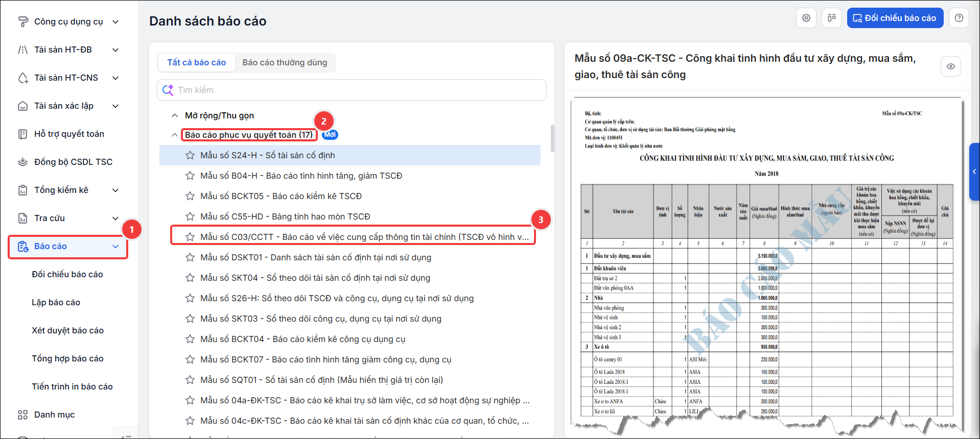This screenshot has height=439, width=980.
Task: Click the Tài sản HT-CNS water drop icon
Action: point(23,78)
